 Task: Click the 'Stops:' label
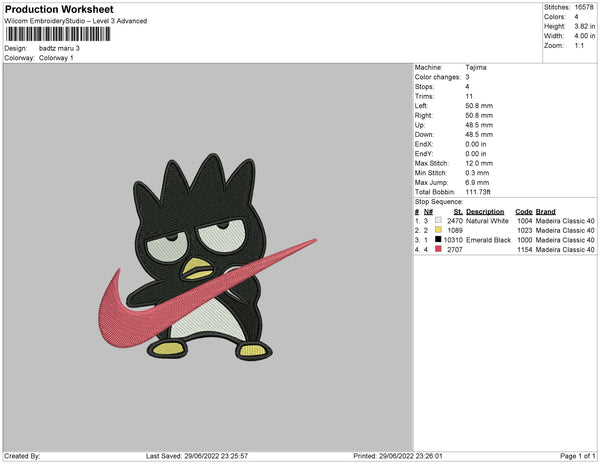(x=424, y=86)
